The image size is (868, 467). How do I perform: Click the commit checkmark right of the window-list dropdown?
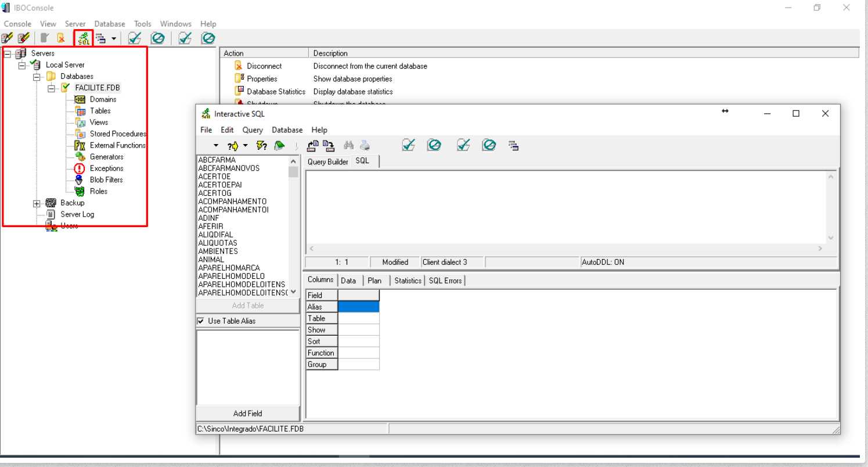click(x=135, y=38)
